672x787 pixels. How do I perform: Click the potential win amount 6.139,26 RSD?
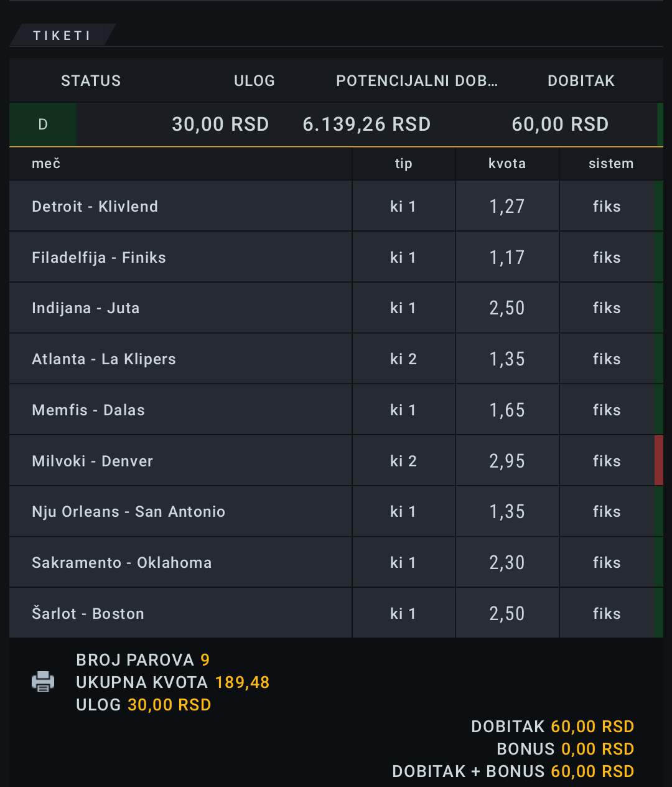pos(367,125)
